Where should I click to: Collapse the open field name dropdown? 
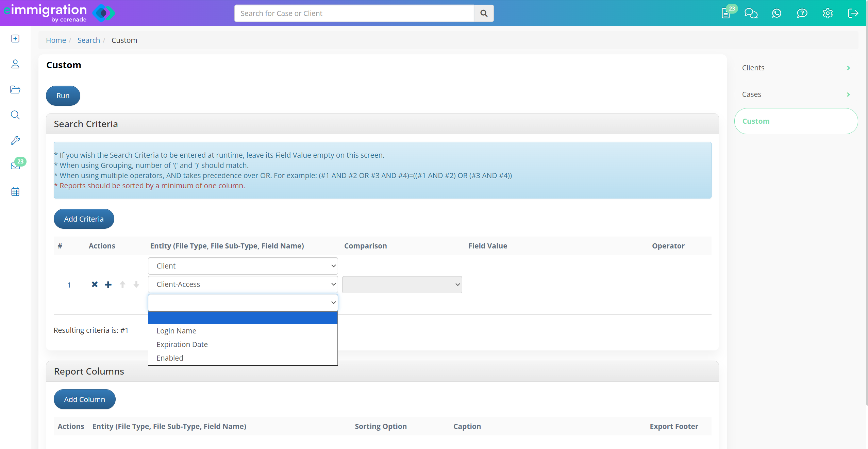[243, 303]
